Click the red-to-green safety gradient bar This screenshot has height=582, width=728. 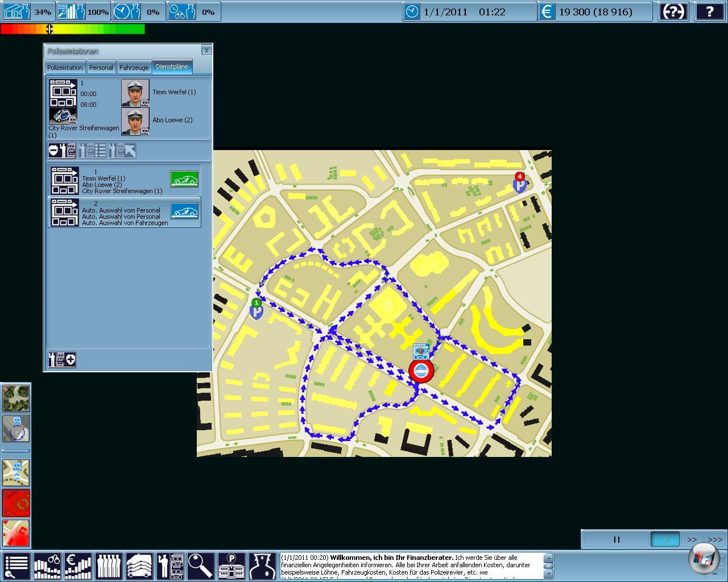(73, 29)
